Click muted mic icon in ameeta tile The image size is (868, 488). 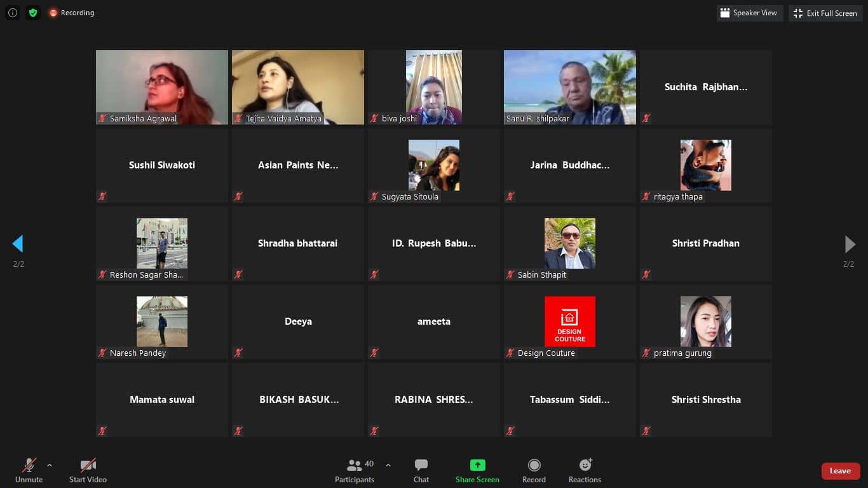pyautogui.click(x=374, y=353)
